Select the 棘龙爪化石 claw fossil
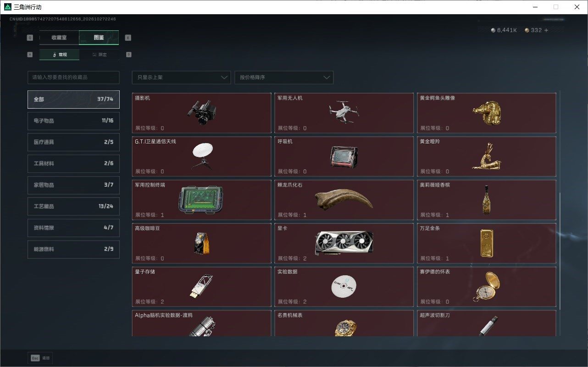This screenshot has width=588, height=367. [344, 200]
